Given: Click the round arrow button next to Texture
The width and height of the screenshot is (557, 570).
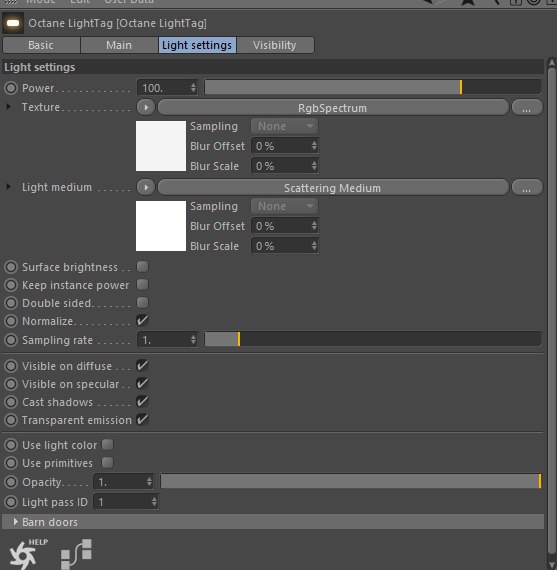Looking at the screenshot, I should point(146,108).
